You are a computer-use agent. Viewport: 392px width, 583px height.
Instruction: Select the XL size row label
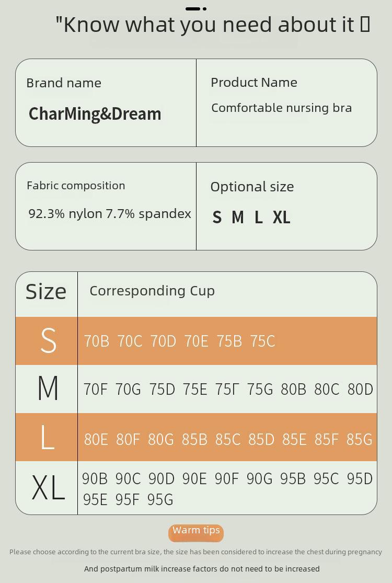49,488
